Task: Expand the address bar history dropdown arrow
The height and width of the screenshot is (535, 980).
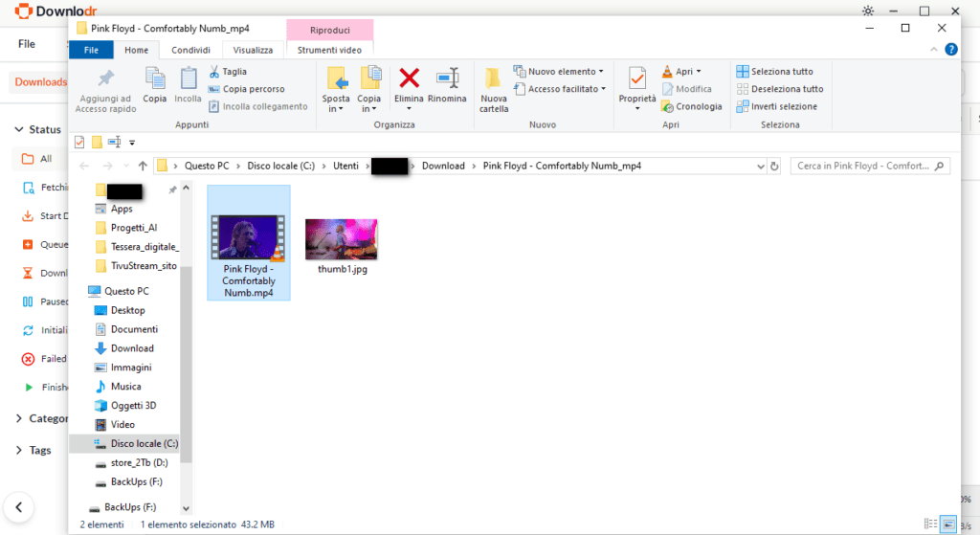Action: tap(761, 167)
